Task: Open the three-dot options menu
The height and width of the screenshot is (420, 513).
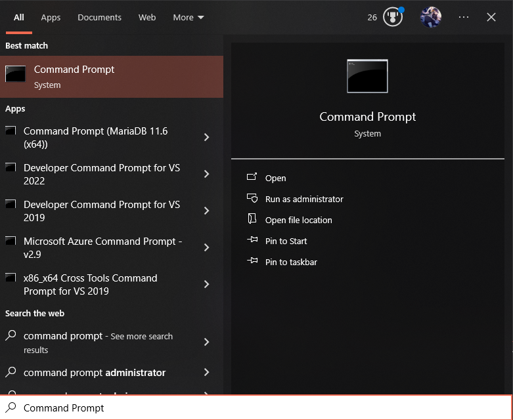Action: click(464, 17)
